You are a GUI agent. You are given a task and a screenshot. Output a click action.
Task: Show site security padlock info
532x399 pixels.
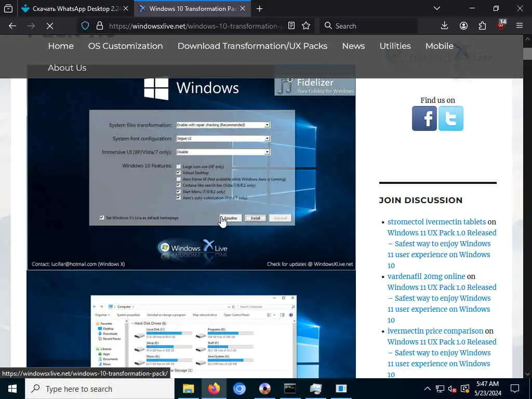click(99, 26)
